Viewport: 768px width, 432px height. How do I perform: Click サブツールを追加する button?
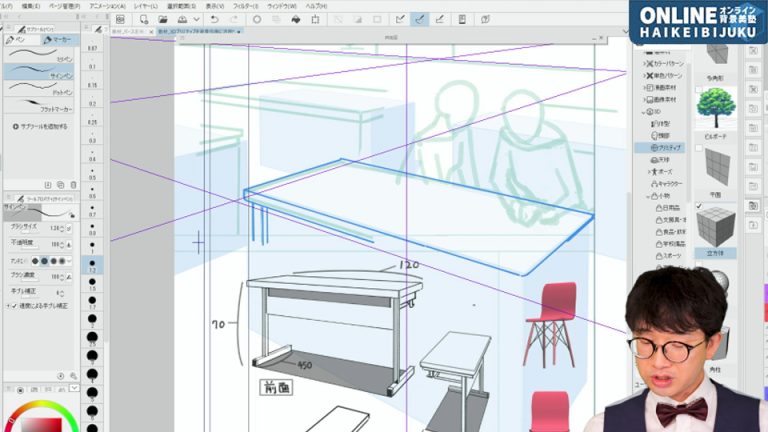pos(40,126)
